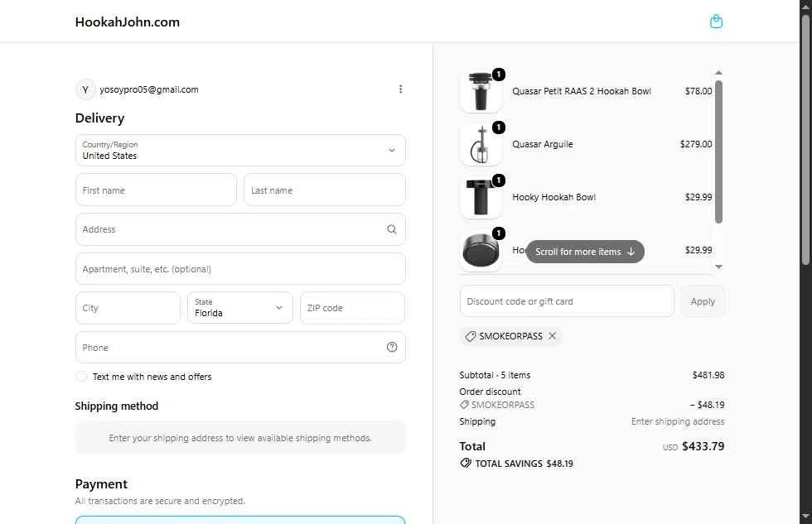
Task: Open the State dropdown showing Florida
Action: pyautogui.click(x=240, y=308)
